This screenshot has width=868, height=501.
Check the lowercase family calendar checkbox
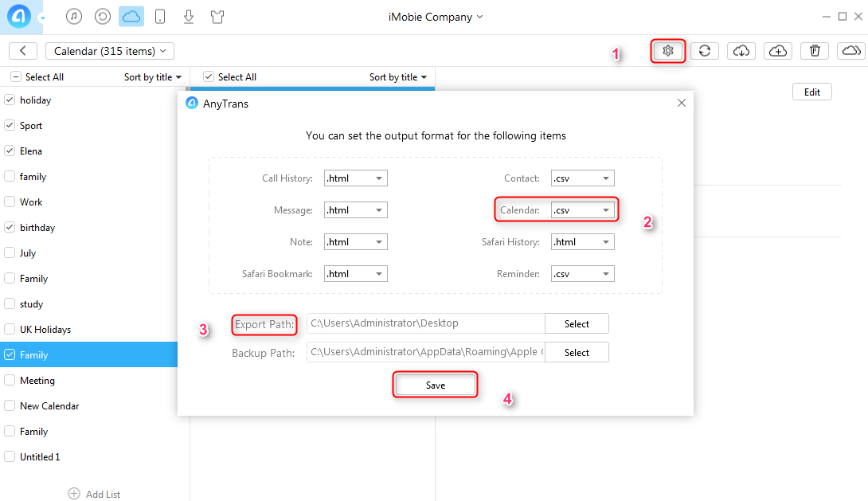10,176
